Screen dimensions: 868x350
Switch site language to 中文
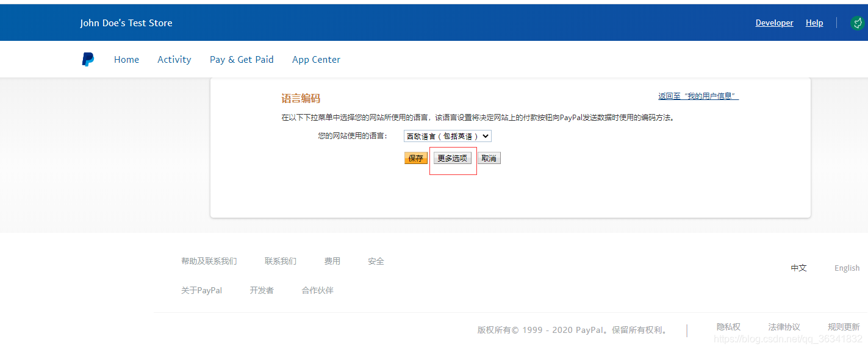coord(799,268)
